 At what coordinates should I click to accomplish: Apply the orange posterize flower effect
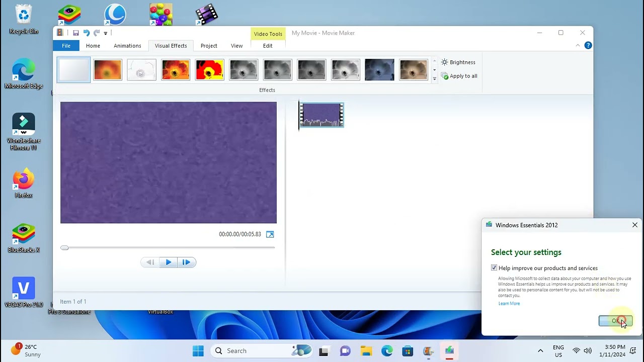pyautogui.click(x=176, y=70)
